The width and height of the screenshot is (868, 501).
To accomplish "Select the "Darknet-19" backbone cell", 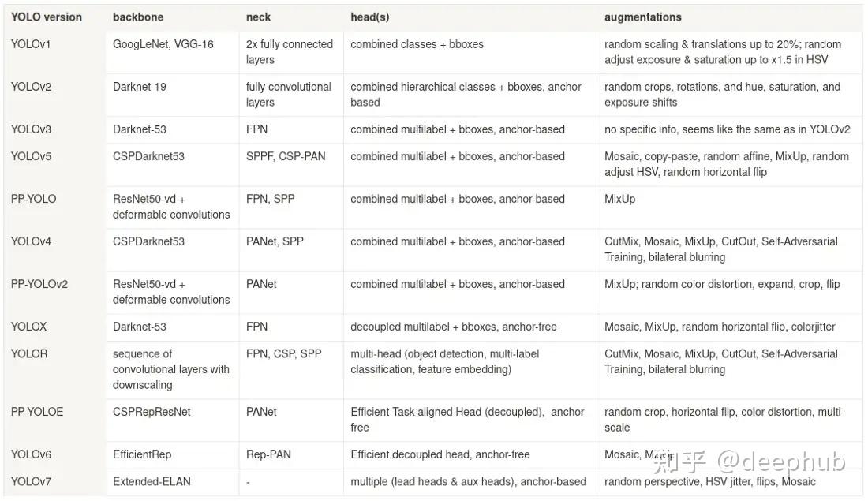I will [x=140, y=87].
